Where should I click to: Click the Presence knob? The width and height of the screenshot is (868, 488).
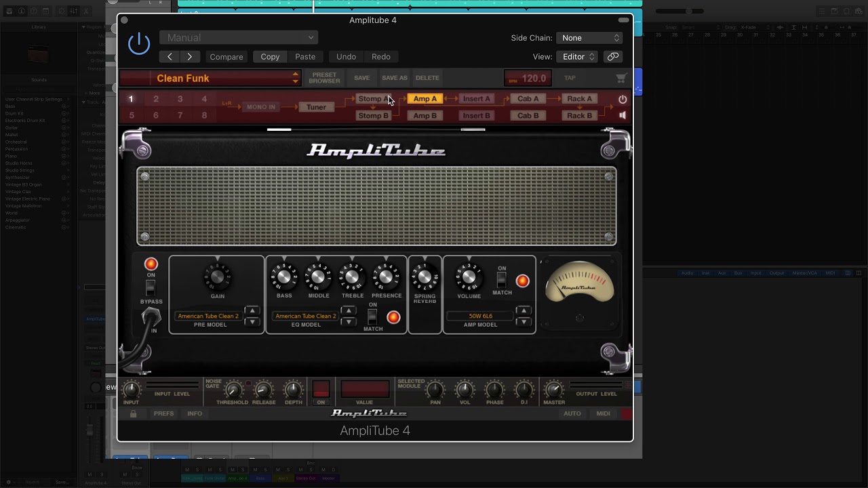pyautogui.click(x=386, y=277)
